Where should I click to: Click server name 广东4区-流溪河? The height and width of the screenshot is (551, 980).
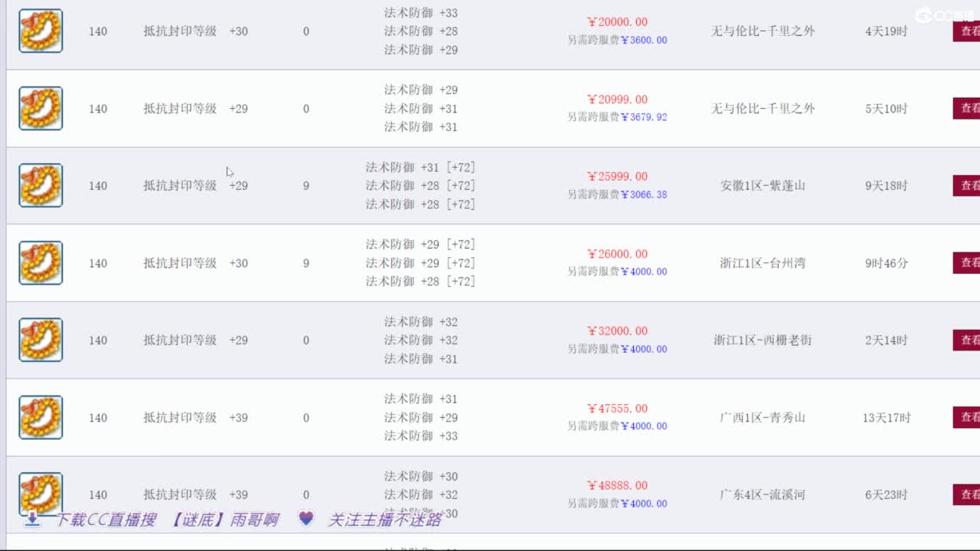[763, 494]
